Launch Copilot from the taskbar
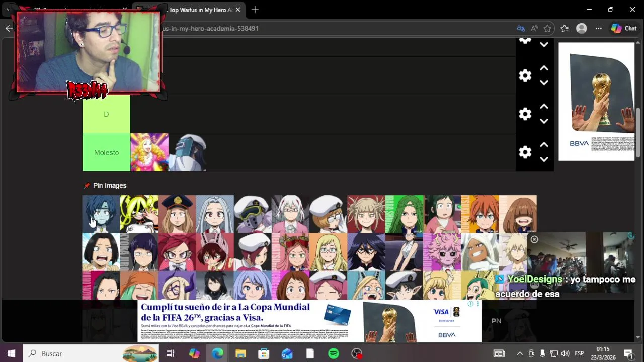 (194, 353)
